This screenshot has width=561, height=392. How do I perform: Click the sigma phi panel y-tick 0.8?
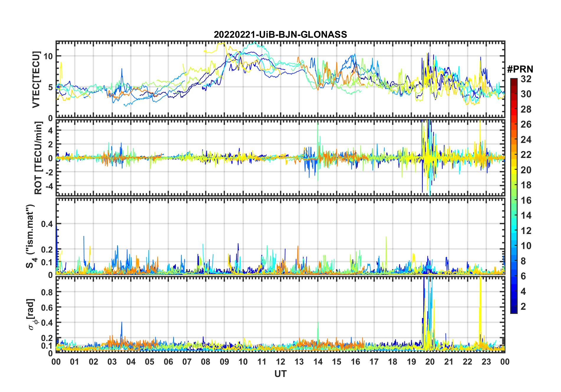click(47, 292)
